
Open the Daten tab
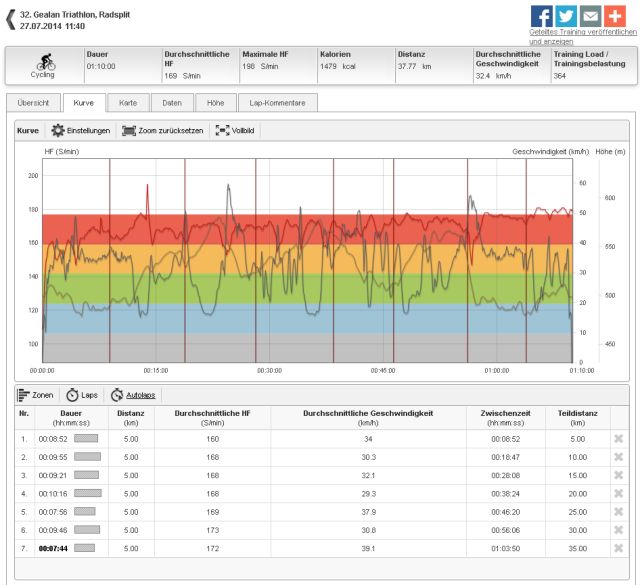pos(172,102)
